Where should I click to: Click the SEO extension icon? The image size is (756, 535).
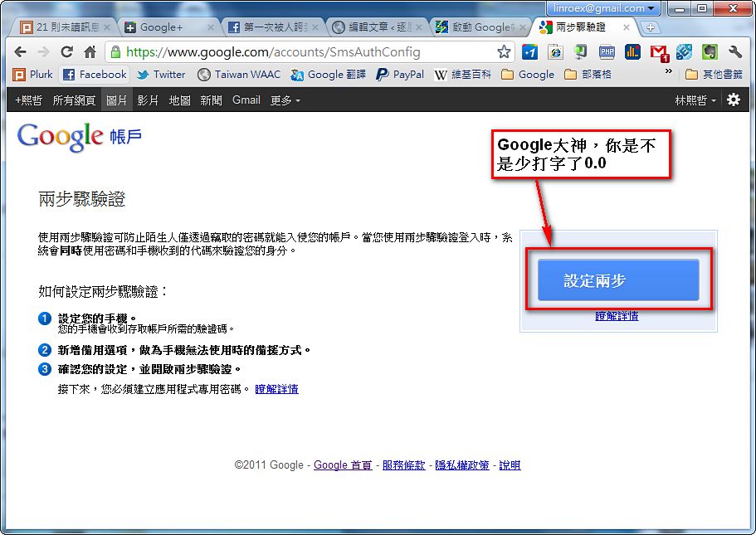(684, 52)
